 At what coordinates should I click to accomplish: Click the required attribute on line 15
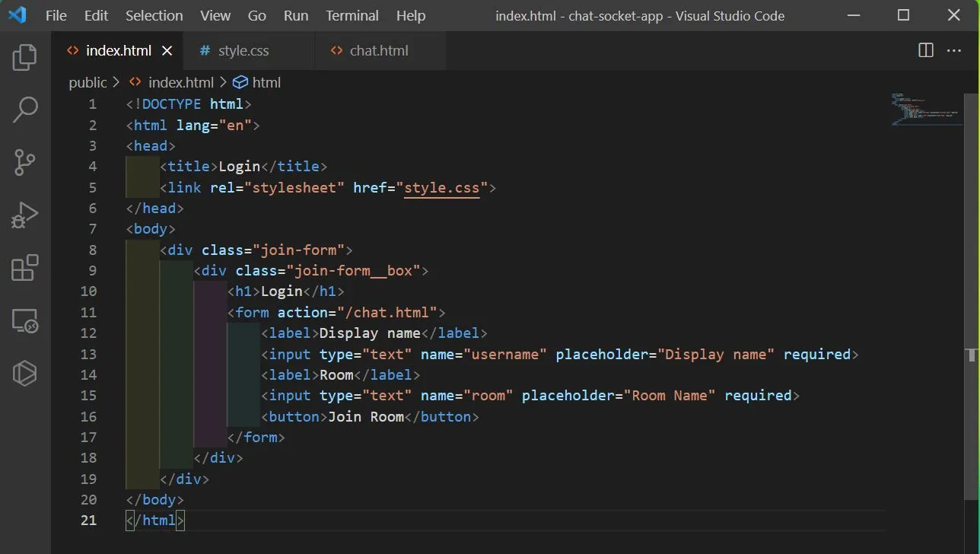(x=759, y=396)
